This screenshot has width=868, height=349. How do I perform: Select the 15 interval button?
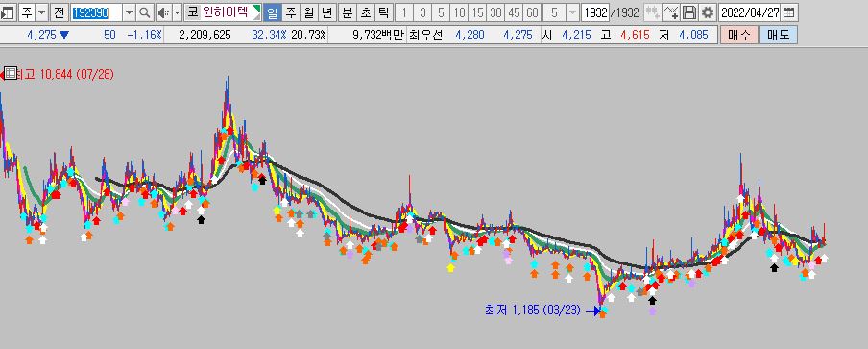(x=477, y=12)
